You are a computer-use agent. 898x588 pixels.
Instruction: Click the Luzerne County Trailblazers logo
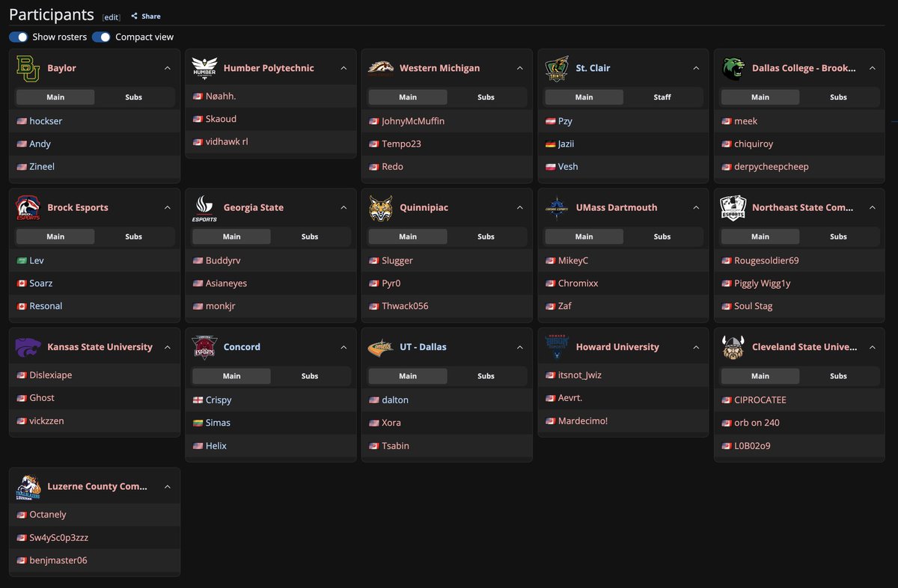28,486
